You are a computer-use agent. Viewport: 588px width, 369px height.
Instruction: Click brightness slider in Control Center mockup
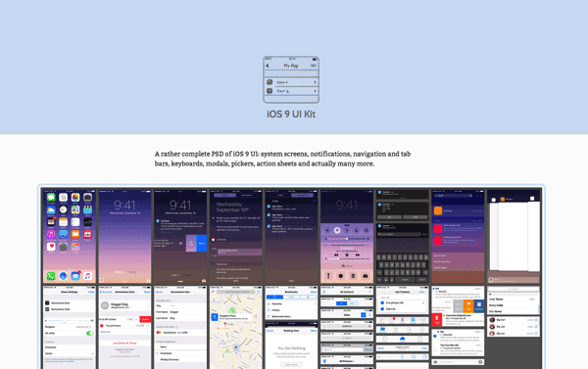click(347, 239)
